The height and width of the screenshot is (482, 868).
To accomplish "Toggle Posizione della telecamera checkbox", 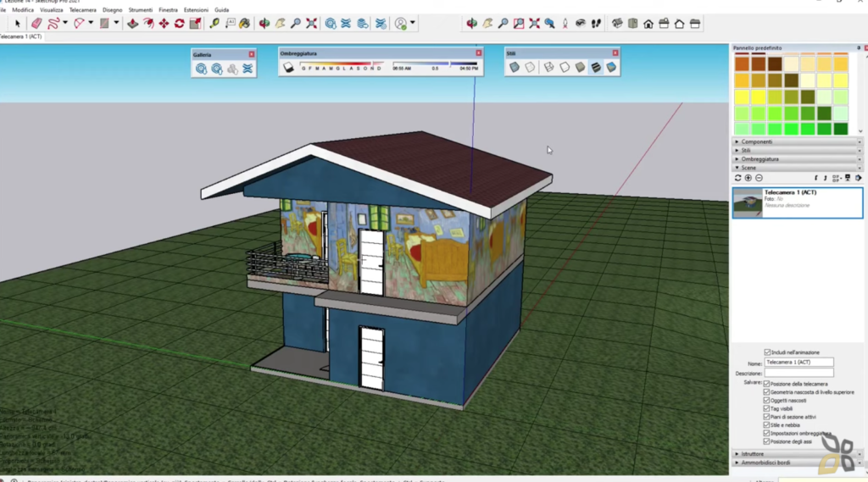I will coord(766,384).
